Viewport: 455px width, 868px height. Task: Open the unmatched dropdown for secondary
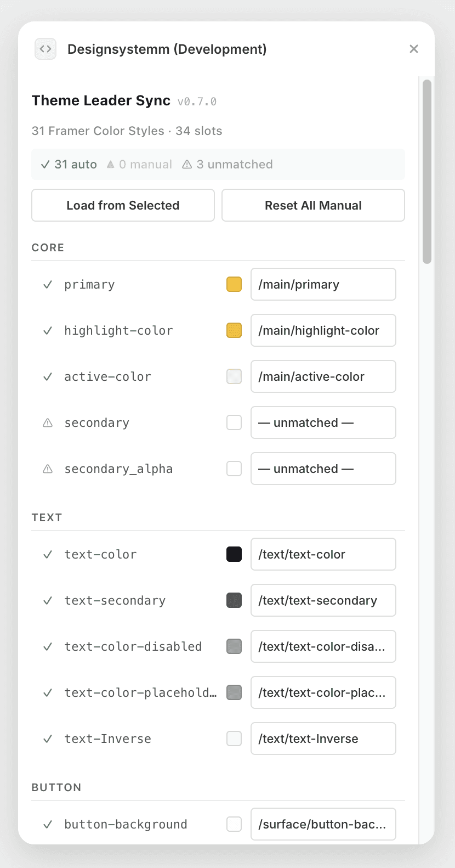[x=323, y=422]
